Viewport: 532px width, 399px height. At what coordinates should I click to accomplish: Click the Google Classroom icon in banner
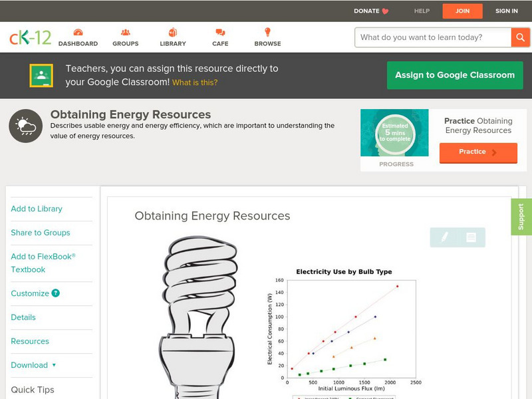tap(41, 74)
